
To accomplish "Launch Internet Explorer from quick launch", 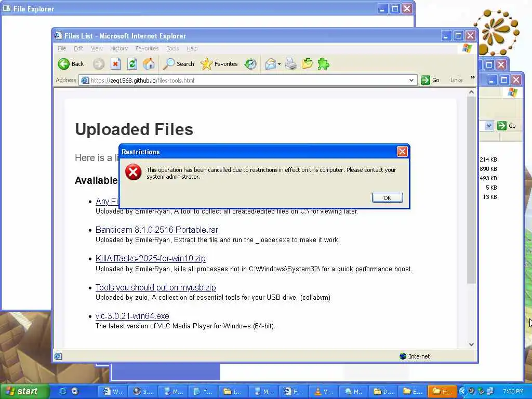I will (62, 391).
